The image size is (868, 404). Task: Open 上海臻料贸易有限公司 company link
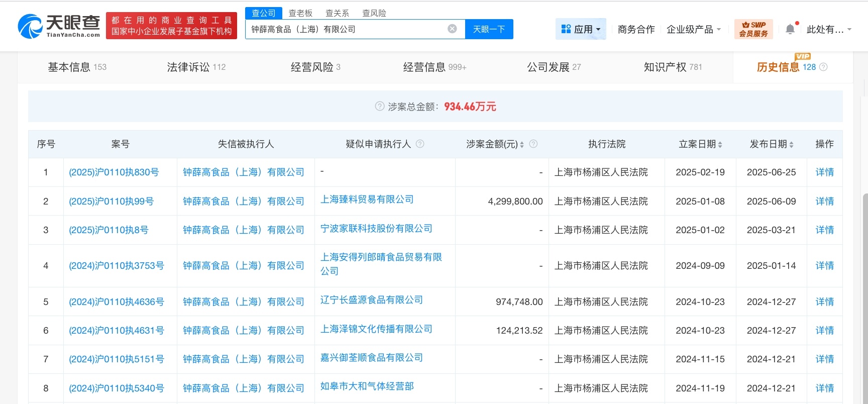click(367, 199)
